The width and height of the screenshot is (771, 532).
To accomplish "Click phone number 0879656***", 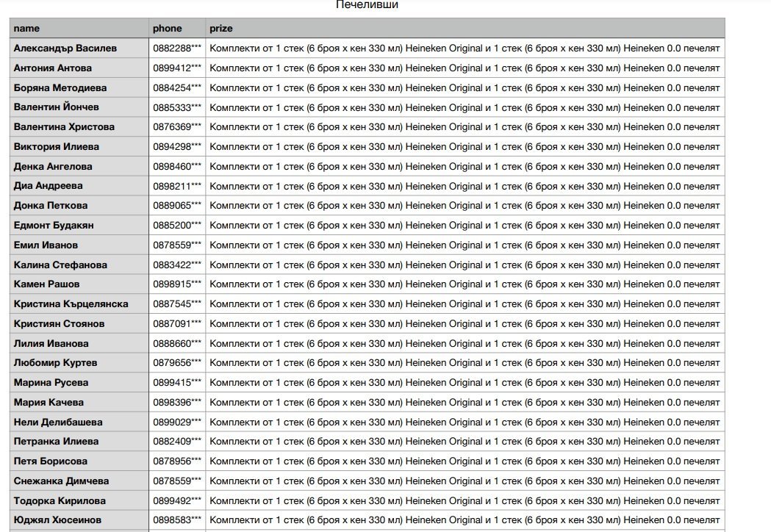I will 177,363.
